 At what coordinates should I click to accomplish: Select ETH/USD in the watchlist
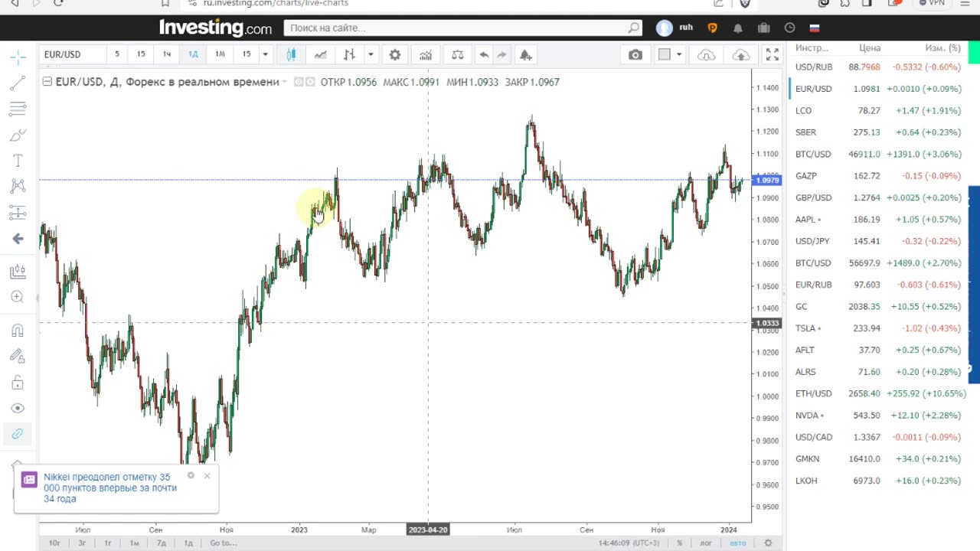877,393
